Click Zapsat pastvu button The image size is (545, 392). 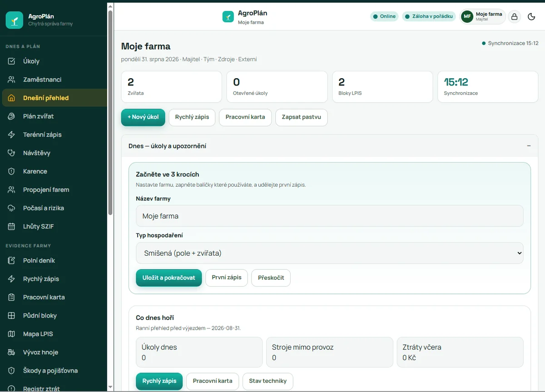[x=302, y=117]
